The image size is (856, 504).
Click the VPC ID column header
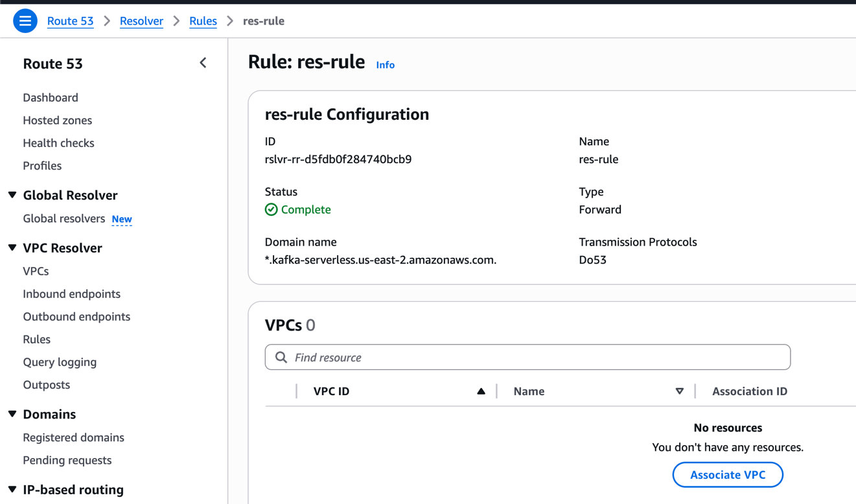coord(331,391)
